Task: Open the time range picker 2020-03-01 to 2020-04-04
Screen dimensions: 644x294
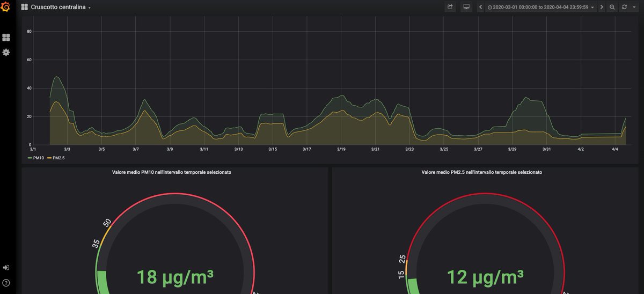Action: (540, 8)
